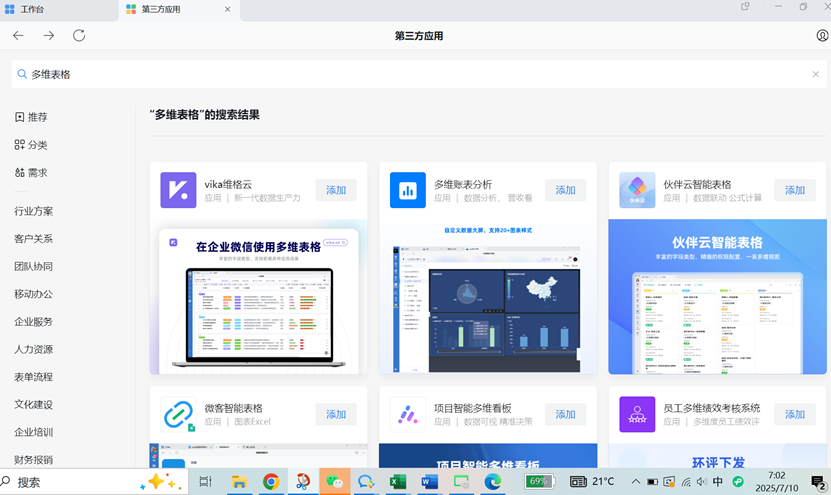Add the 多维账表分析 app
This screenshot has height=495, width=831.
coord(565,190)
